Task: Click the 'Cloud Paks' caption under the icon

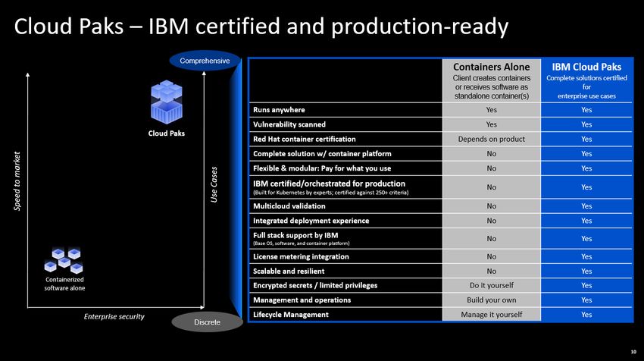Action: click(x=167, y=133)
